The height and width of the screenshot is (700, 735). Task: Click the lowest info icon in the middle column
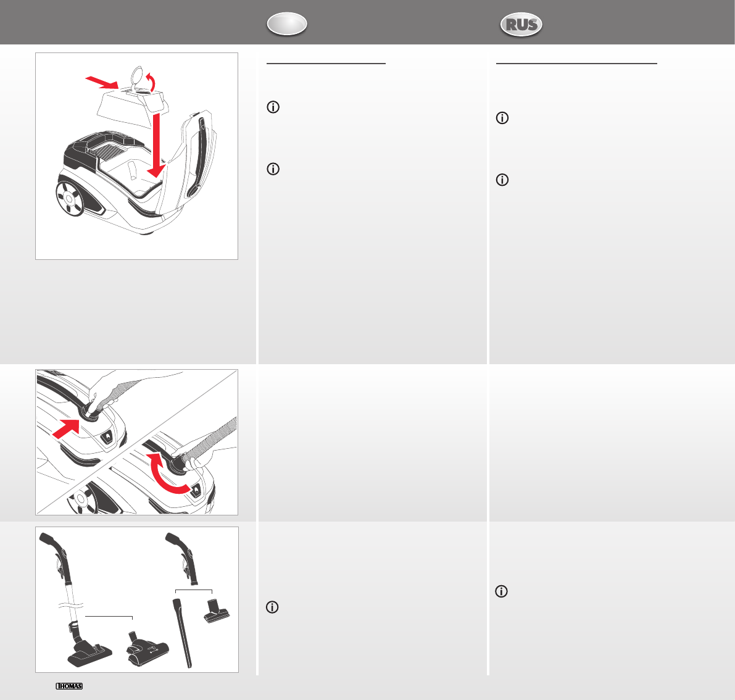point(272,607)
